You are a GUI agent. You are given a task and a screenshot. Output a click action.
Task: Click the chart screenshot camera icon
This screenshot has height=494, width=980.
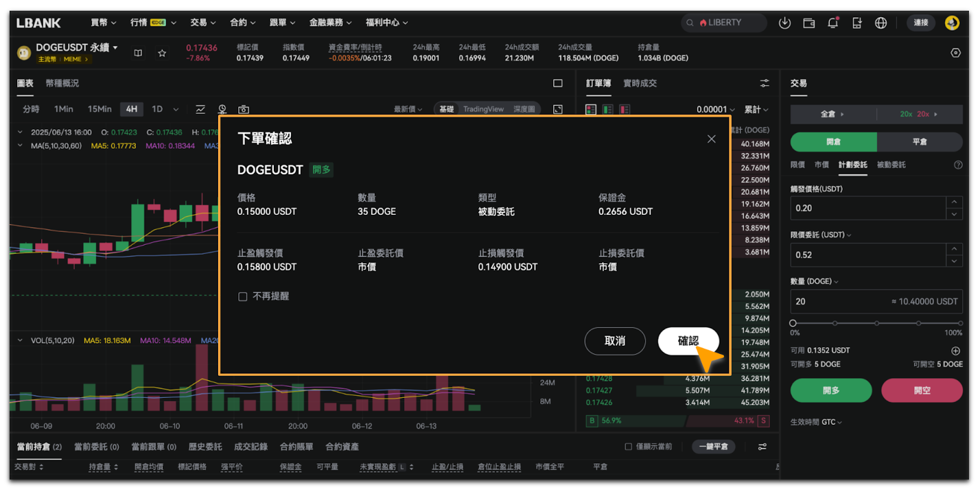[243, 110]
